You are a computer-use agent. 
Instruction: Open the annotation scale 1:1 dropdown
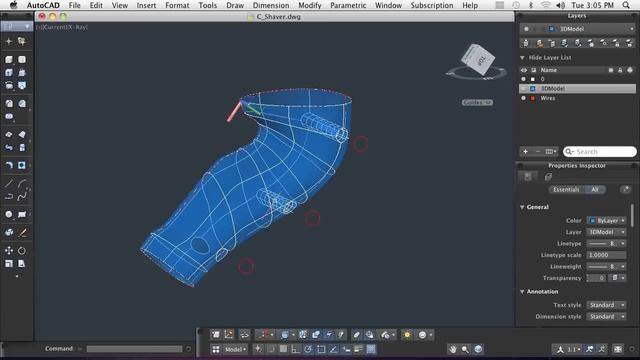point(574,349)
